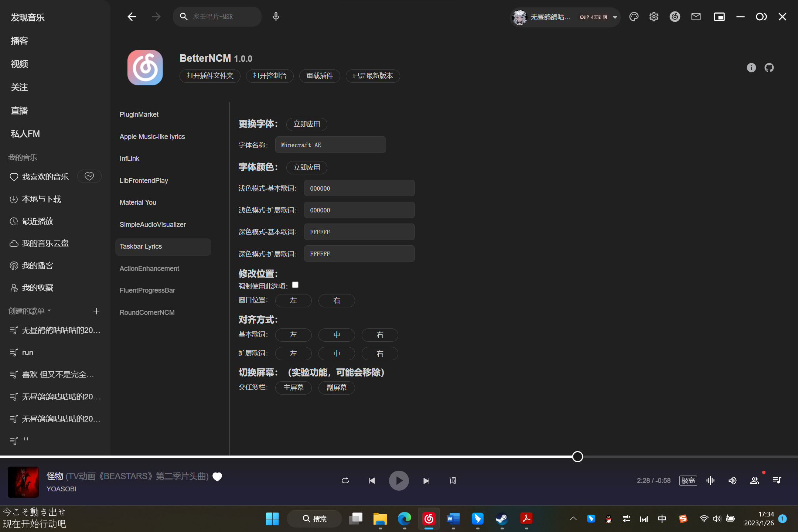This screenshot has width=798, height=532.
Task: Switch to mini player mode icon
Action: tap(719, 17)
